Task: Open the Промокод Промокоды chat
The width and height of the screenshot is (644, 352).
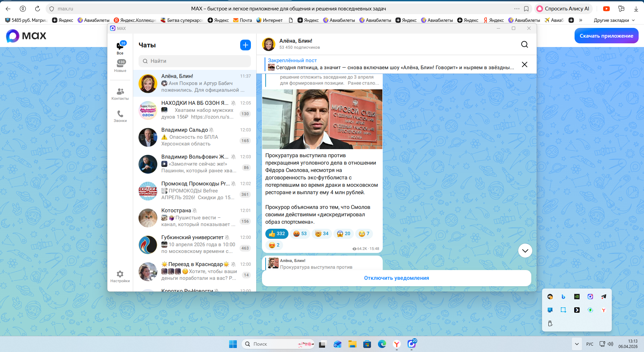Action: [195, 191]
